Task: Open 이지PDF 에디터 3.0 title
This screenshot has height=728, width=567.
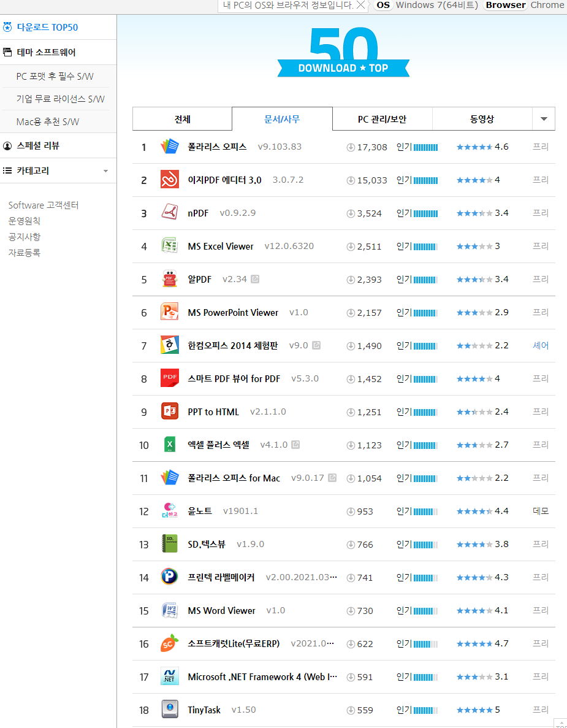Action: point(224,180)
